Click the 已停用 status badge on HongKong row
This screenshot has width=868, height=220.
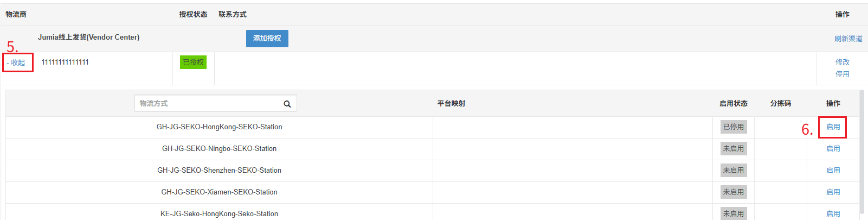[x=734, y=127]
